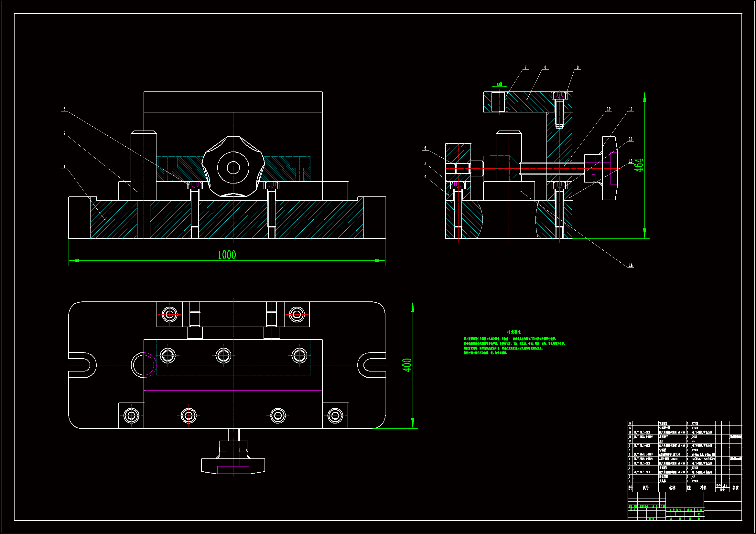
Task: Select part callout number 1
Action: (64, 166)
